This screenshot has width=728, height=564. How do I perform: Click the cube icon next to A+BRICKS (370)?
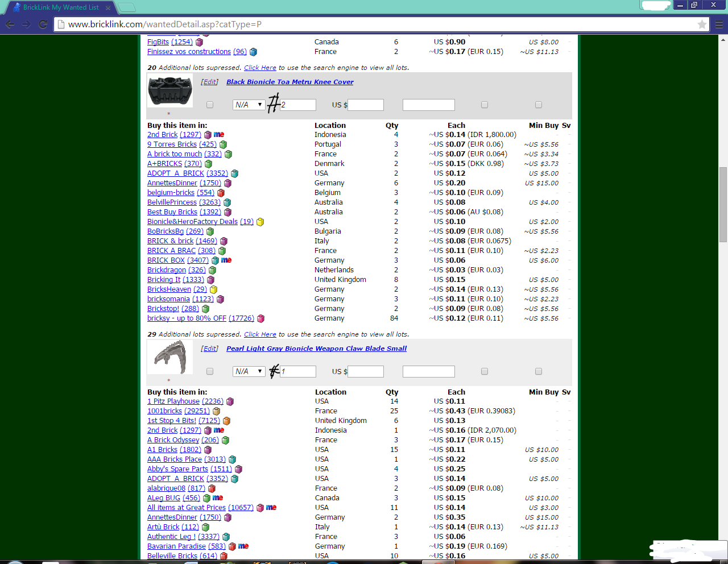[208, 164]
